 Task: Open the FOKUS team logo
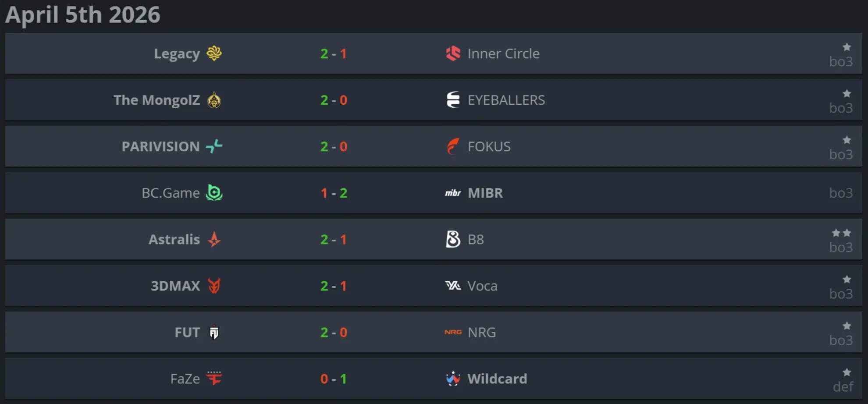[x=453, y=146]
